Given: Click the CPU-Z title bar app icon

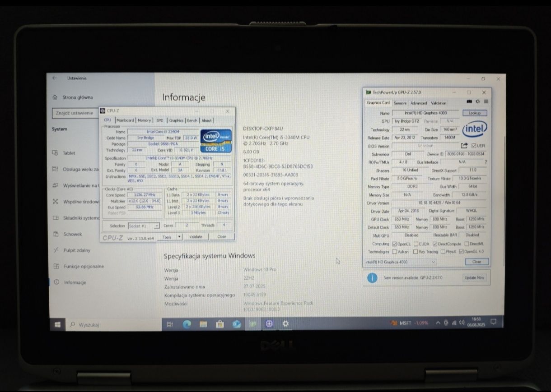Looking at the screenshot, I should (x=103, y=111).
